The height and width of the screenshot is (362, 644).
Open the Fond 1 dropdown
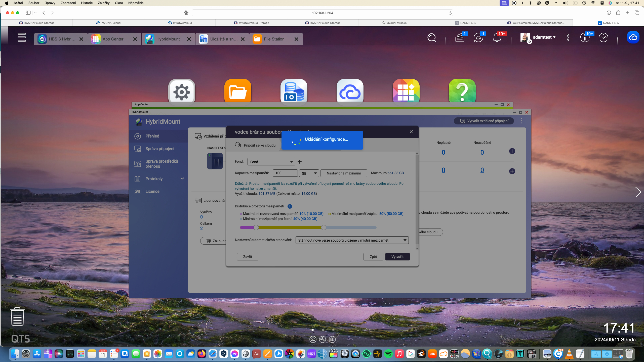tap(271, 162)
